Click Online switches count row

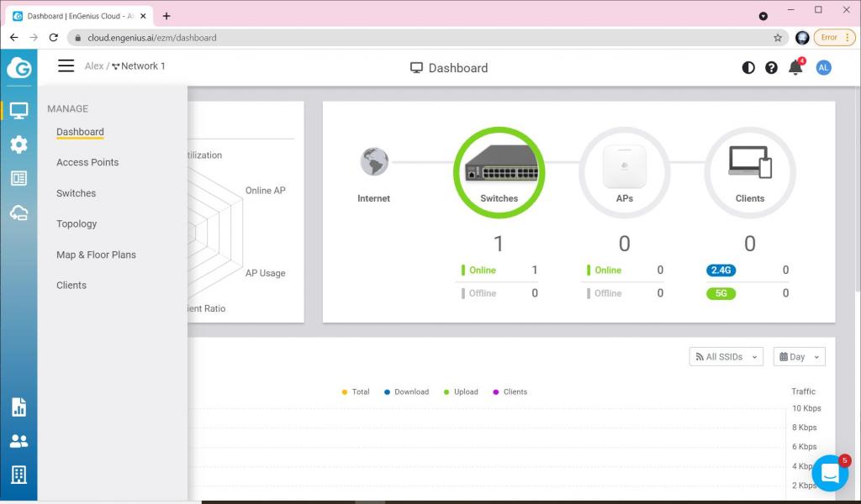[499, 270]
